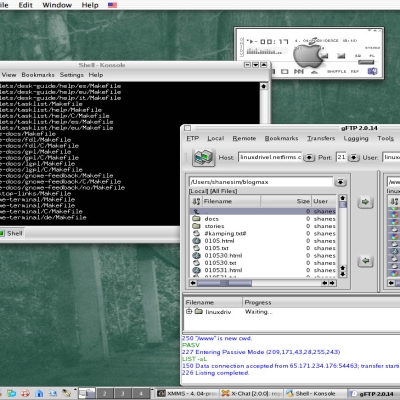This screenshot has height=400, width=400.
Task: Open the gFTP Remote menu
Action: pos(244,138)
